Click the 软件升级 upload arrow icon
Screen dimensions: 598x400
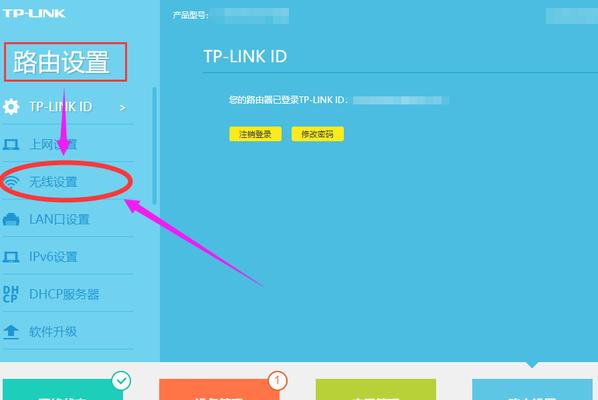pos(11,332)
